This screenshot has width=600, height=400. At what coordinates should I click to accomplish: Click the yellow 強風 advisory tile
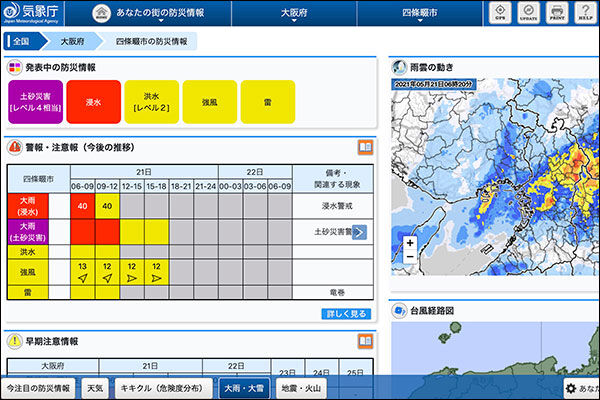pos(210,102)
